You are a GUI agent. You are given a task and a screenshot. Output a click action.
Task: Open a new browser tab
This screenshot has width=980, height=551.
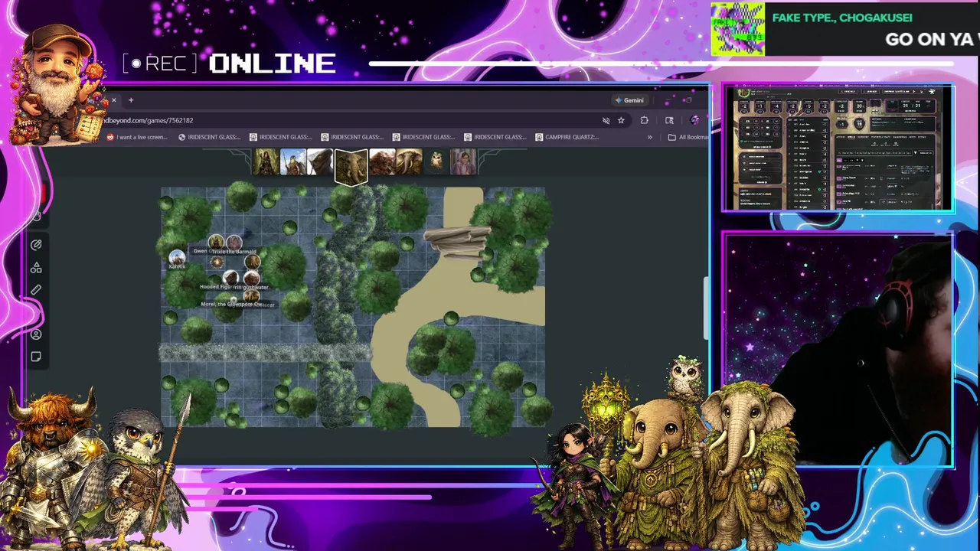(131, 100)
